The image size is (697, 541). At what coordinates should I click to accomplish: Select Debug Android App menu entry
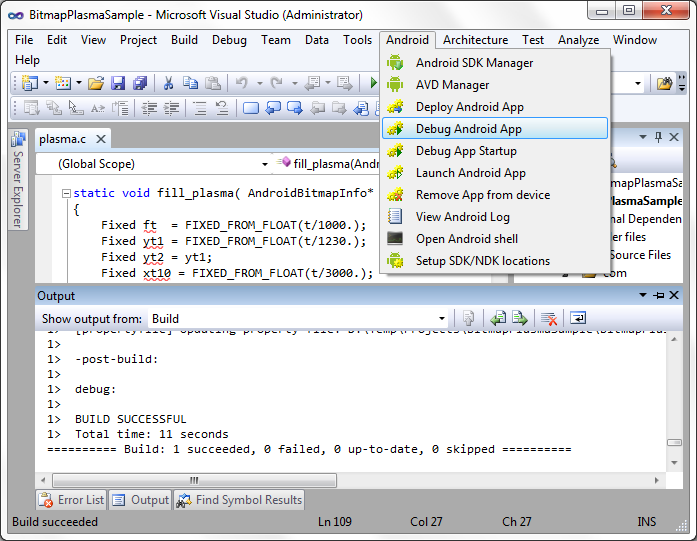point(495,128)
